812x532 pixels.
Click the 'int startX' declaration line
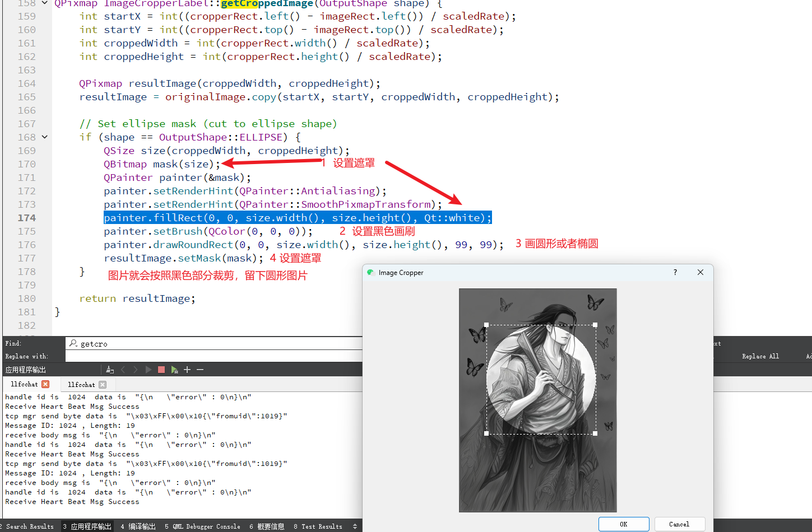(298, 16)
